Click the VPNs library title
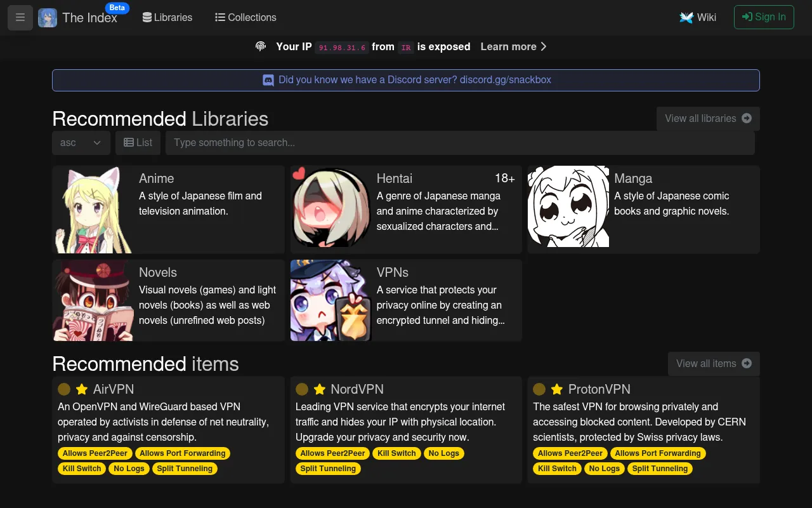Screen dimensions: 812x508 pos(393,272)
